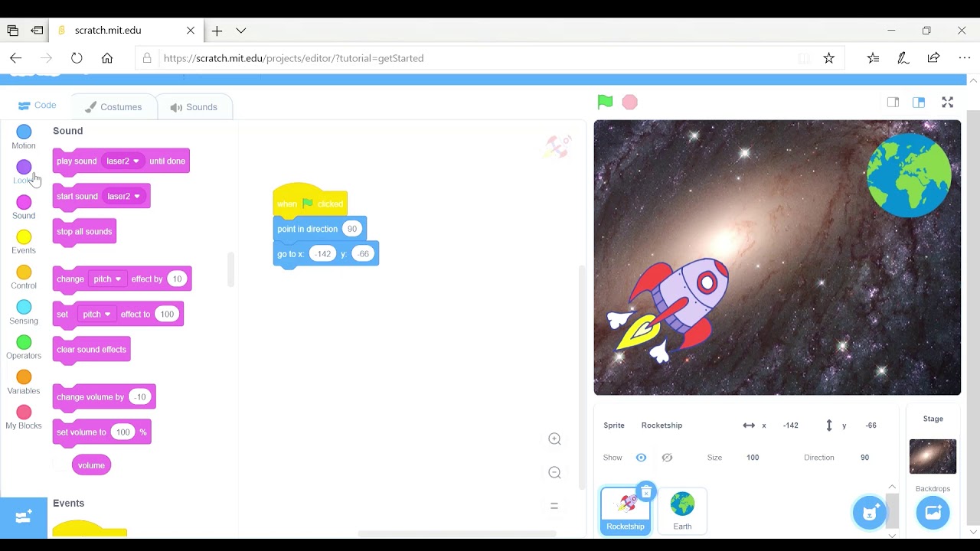Viewport: 980px width, 551px height.
Task: Switch to large stage layout
Action: (919, 103)
